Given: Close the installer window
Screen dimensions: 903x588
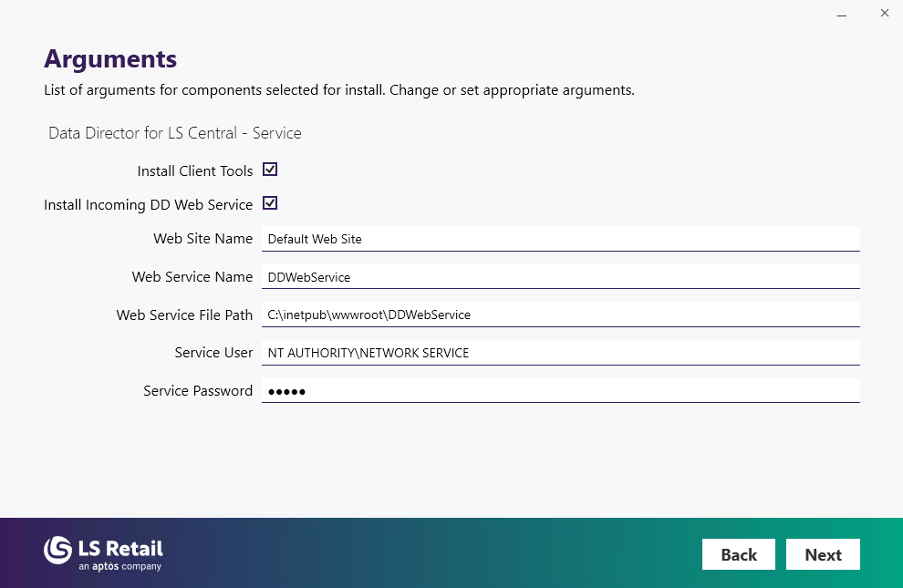Looking at the screenshot, I should (884, 14).
